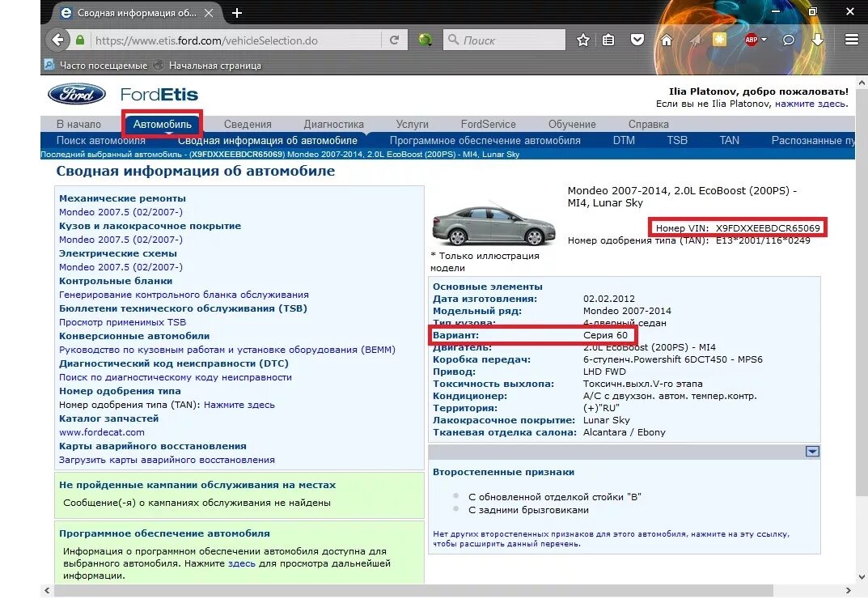Viewport: 868px width, 599px height.
Task: Click the paper plane send icon
Action: pos(695,40)
